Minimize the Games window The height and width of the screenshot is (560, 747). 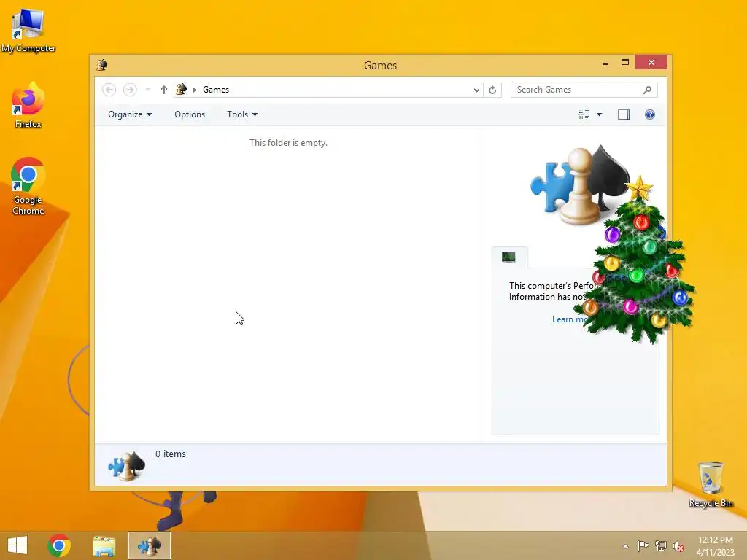click(605, 63)
